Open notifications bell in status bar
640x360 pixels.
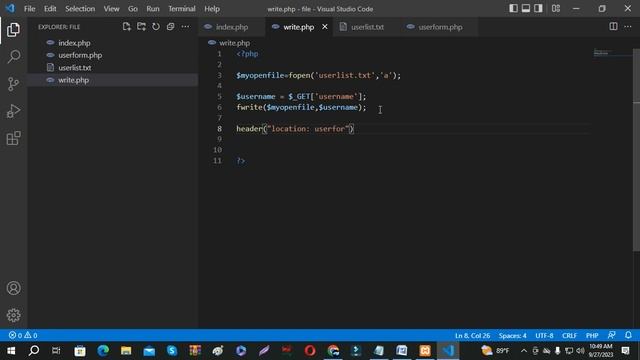(x=628, y=335)
